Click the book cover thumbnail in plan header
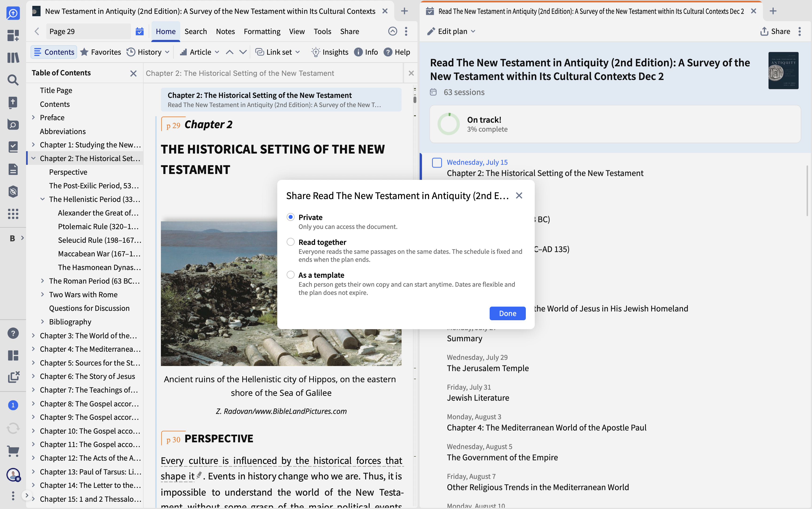 (783, 70)
